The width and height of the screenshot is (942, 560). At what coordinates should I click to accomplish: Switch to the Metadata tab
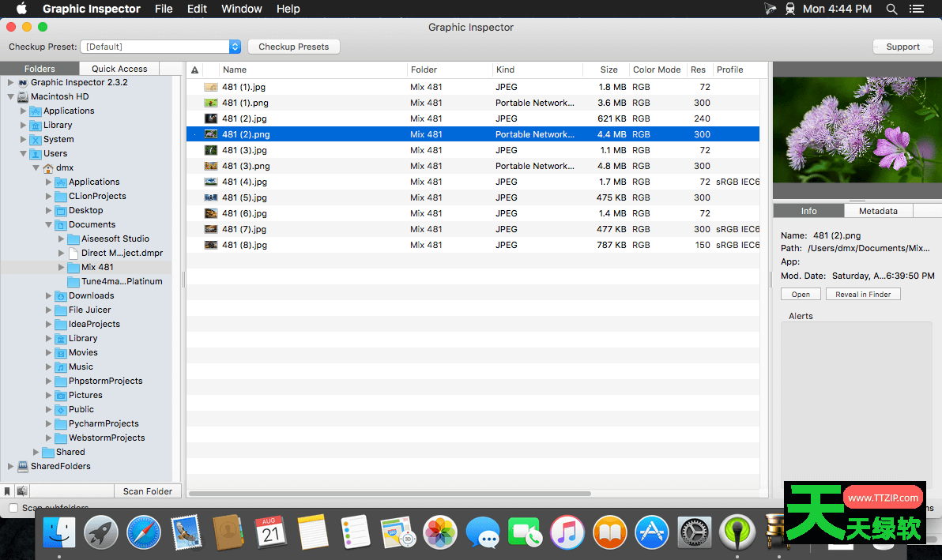pyautogui.click(x=878, y=211)
